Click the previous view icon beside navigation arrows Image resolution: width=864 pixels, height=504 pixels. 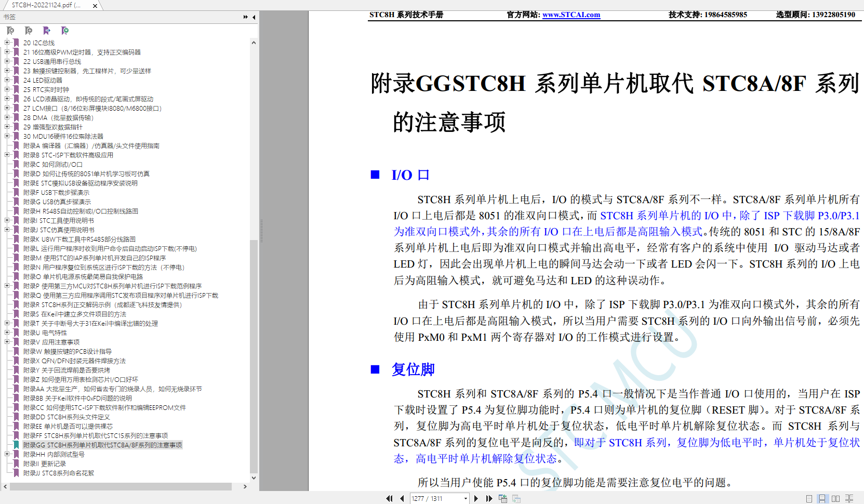pyautogui.click(x=503, y=498)
